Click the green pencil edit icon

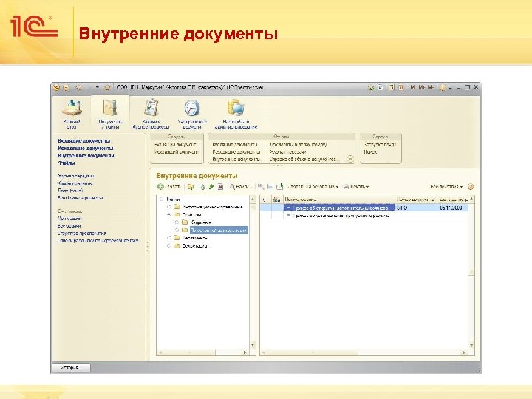(211, 187)
